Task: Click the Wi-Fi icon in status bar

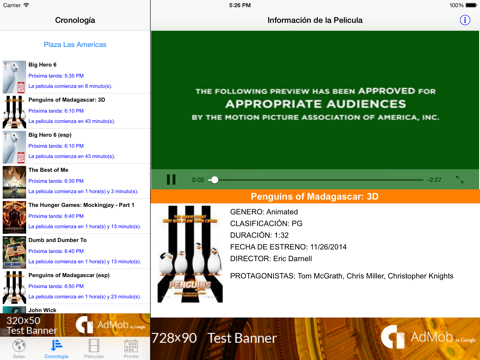Action: 26,5
